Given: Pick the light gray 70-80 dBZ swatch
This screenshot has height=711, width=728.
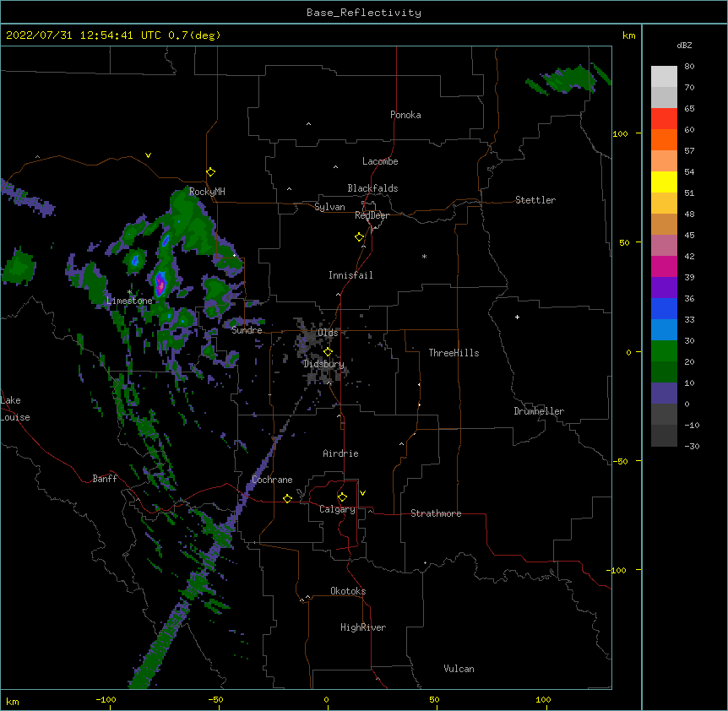Looking at the screenshot, I should tap(664, 77).
